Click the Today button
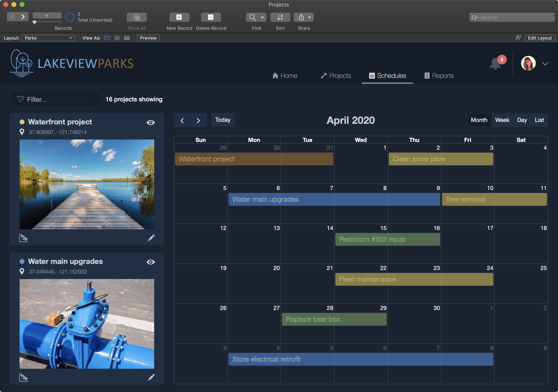 pos(223,120)
